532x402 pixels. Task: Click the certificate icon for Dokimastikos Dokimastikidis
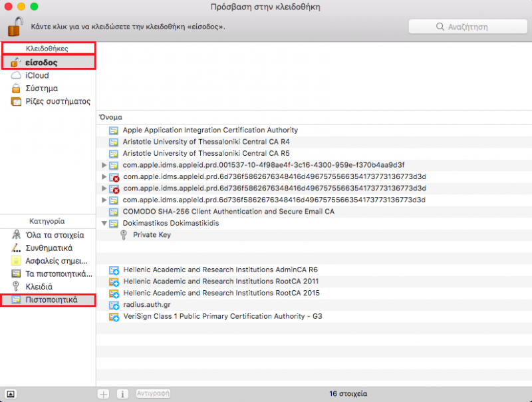[114, 224]
